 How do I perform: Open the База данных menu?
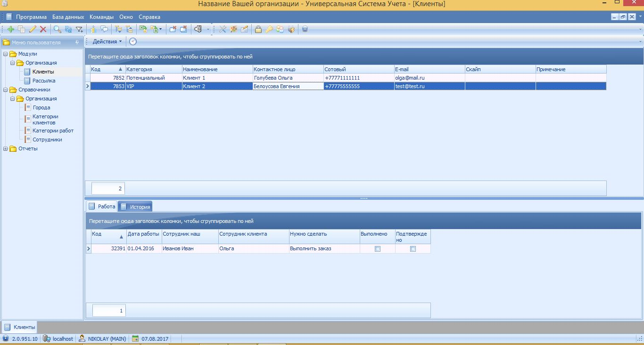pos(68,17)
